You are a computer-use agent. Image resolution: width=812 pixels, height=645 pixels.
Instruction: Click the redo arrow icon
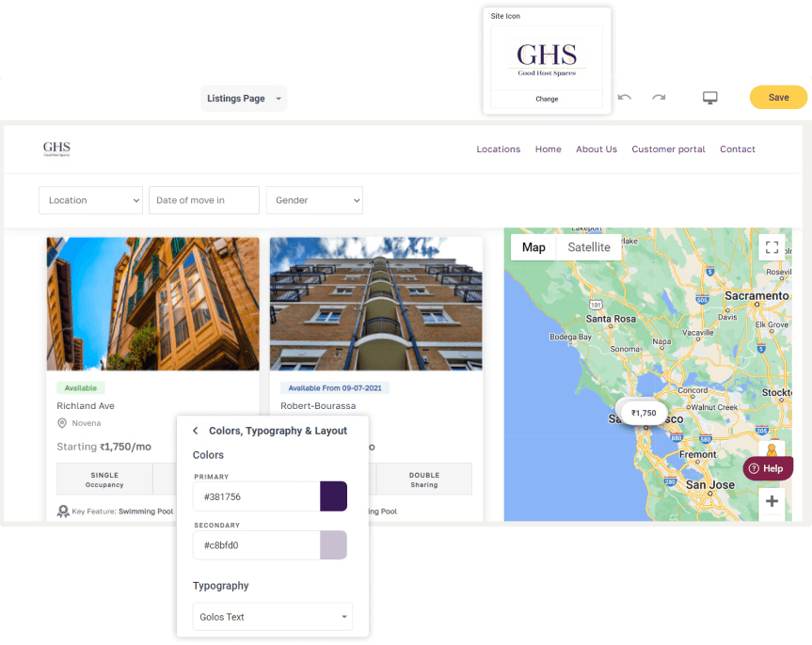tap(659, 98)
